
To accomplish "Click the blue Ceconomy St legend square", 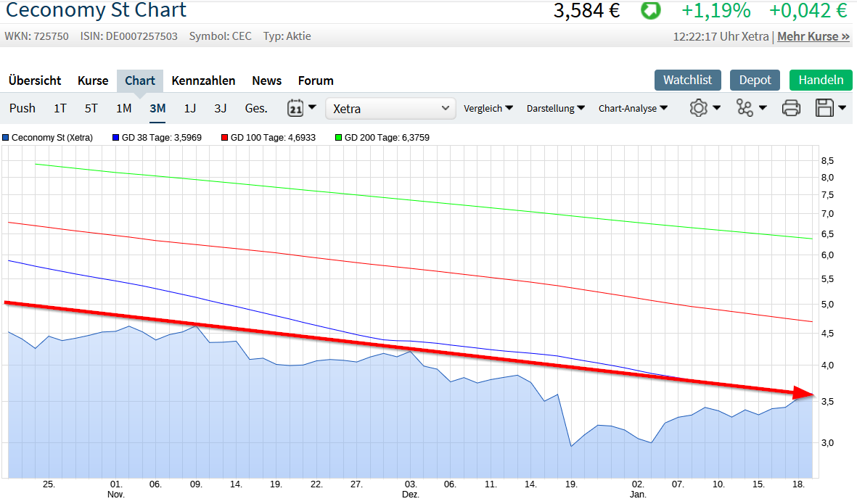I will [6, 137].
